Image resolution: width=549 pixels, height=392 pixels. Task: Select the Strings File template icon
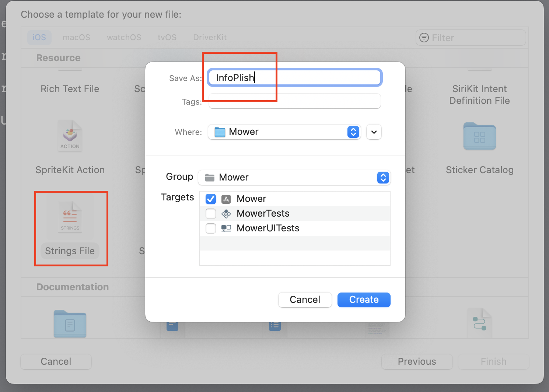click(x=70, y=217)
